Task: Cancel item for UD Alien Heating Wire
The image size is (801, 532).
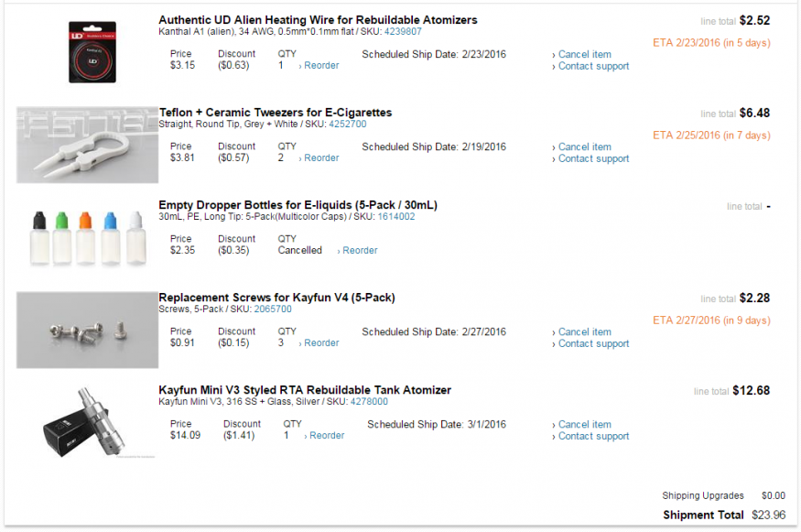Action: pyautogui.click(x=584, y=54)
